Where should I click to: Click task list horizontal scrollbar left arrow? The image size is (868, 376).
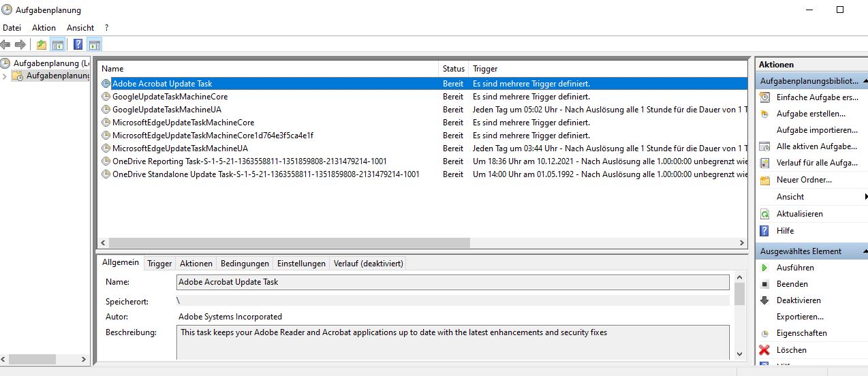104,243
